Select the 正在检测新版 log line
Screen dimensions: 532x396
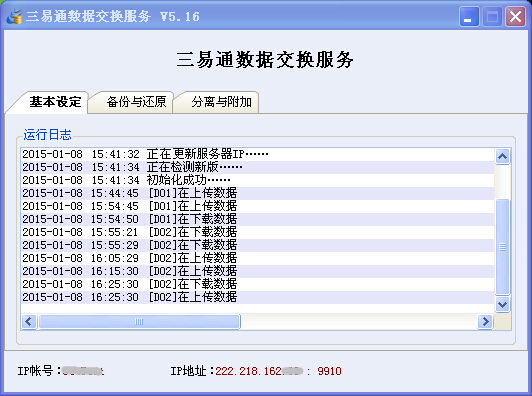pyautogui.click(x=258, y=167)
